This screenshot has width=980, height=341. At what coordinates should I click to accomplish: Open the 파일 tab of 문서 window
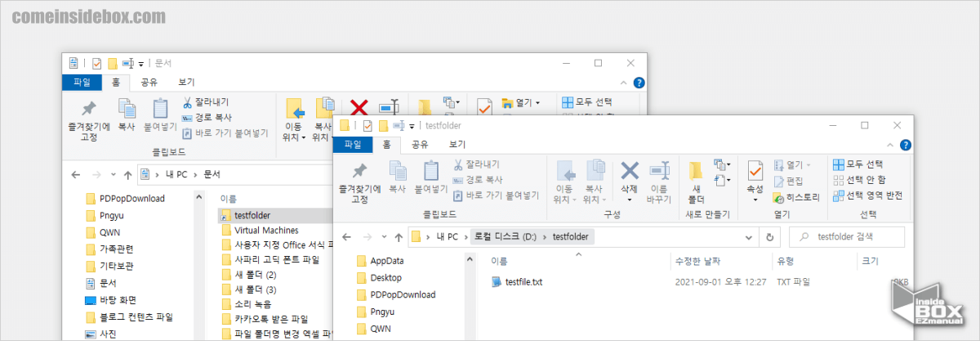[82, 82]
